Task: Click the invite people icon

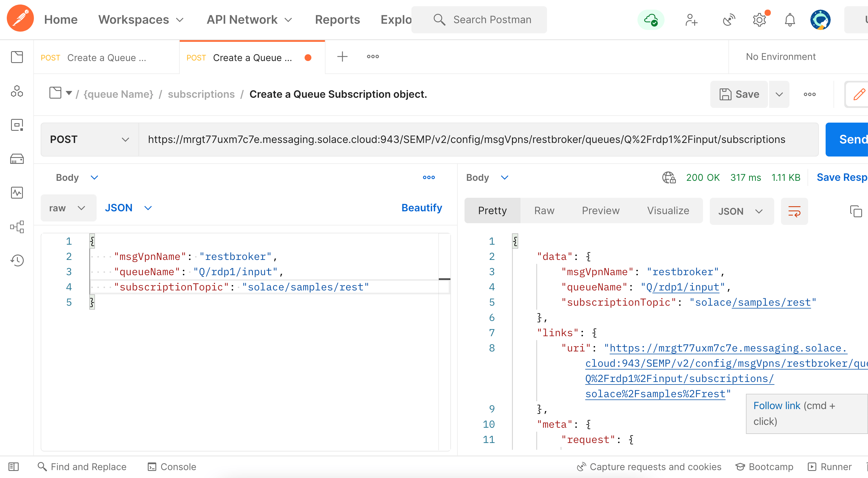Action: pyautogui.click(x=691, y=20)
